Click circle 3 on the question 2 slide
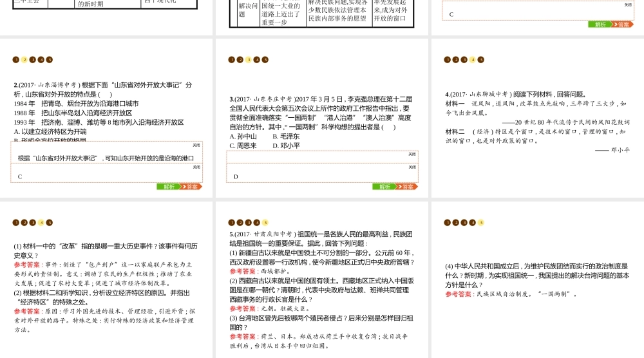Screen dimensions: 644x358 pyautogui.click(x=33, y=60)
